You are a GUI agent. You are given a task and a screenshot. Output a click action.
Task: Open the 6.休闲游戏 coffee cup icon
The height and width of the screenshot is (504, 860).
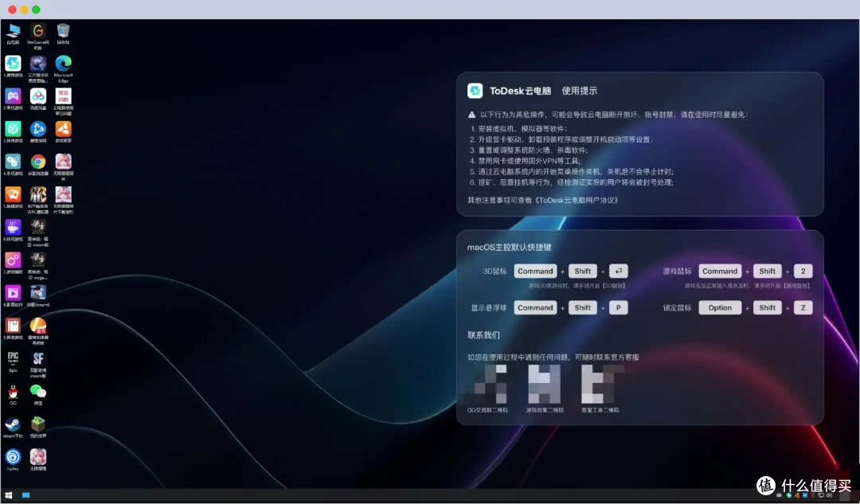click(14, 227)
